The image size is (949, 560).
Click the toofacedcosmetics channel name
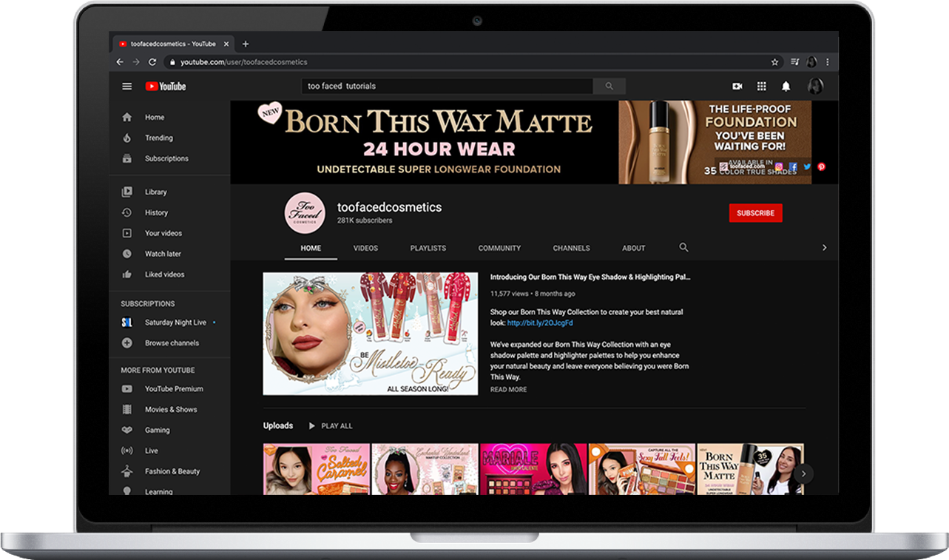(x=389, y=207)
